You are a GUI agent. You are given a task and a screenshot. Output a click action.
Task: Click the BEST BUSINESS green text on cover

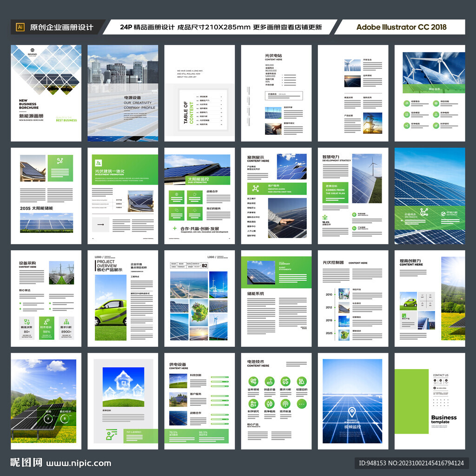[66, 120]
